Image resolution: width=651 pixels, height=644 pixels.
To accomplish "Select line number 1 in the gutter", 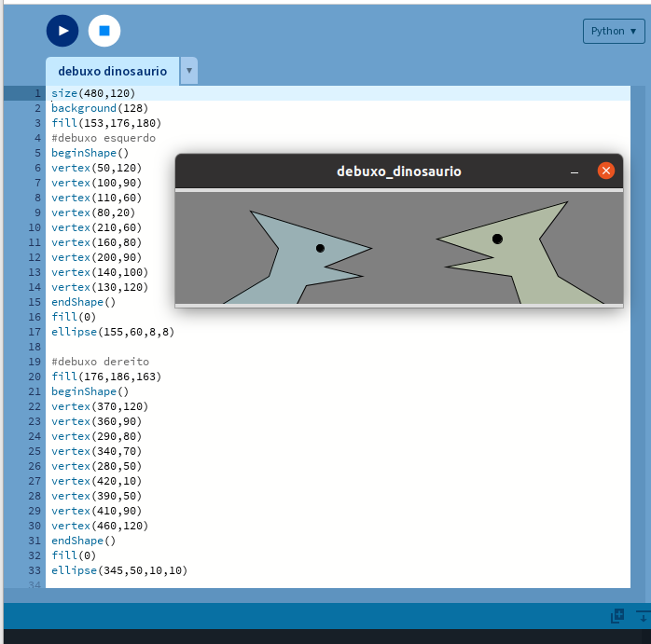I will pyautogui.click(x=37, y=93).
